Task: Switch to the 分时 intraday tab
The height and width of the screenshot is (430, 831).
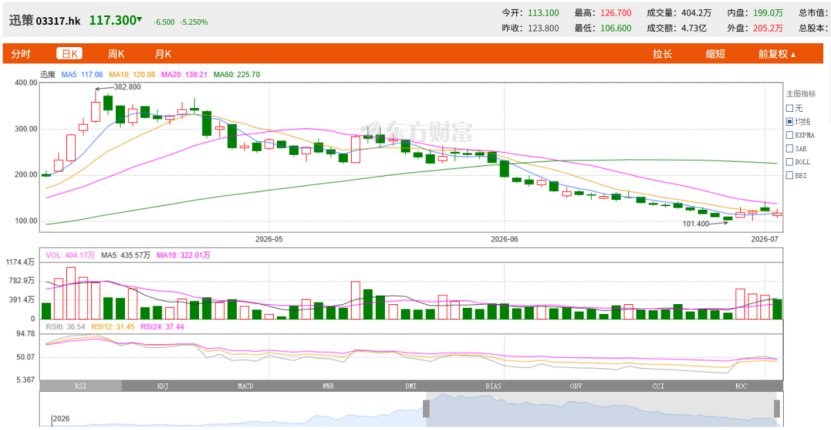Action: [x=21, y=54]
